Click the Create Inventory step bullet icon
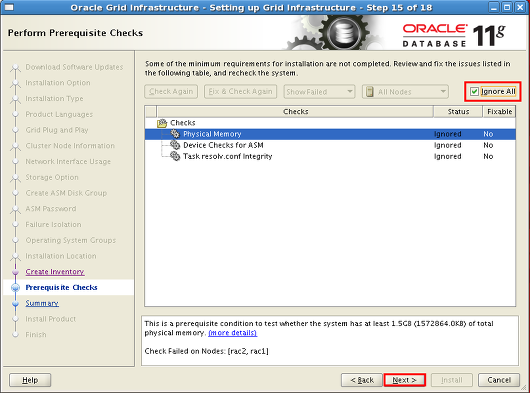This screenshot has height=393, width=530. coord(15,272)
